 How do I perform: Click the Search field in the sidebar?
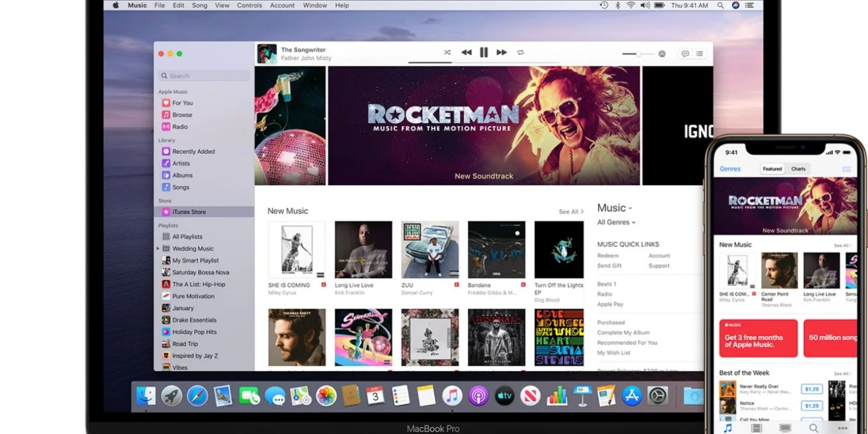point(204,76)
